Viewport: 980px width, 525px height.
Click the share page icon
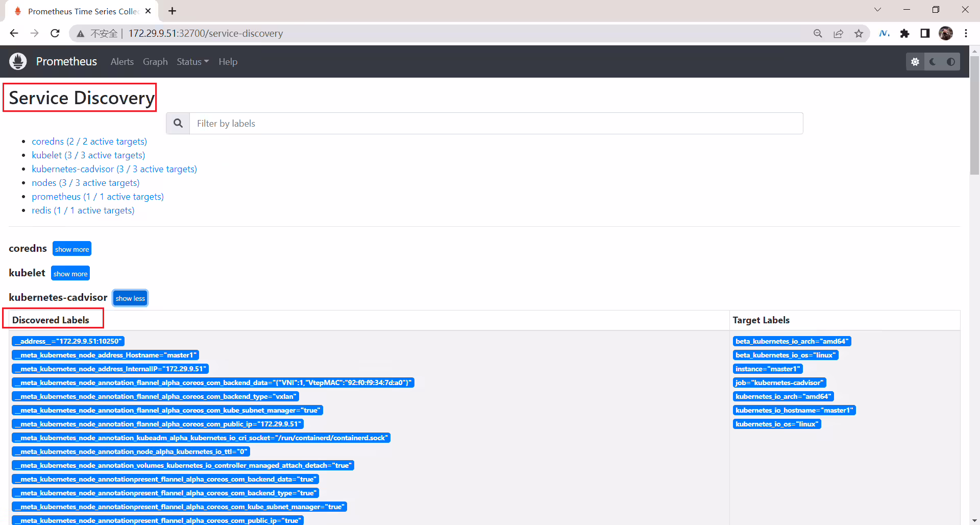[x=838, y=33]
